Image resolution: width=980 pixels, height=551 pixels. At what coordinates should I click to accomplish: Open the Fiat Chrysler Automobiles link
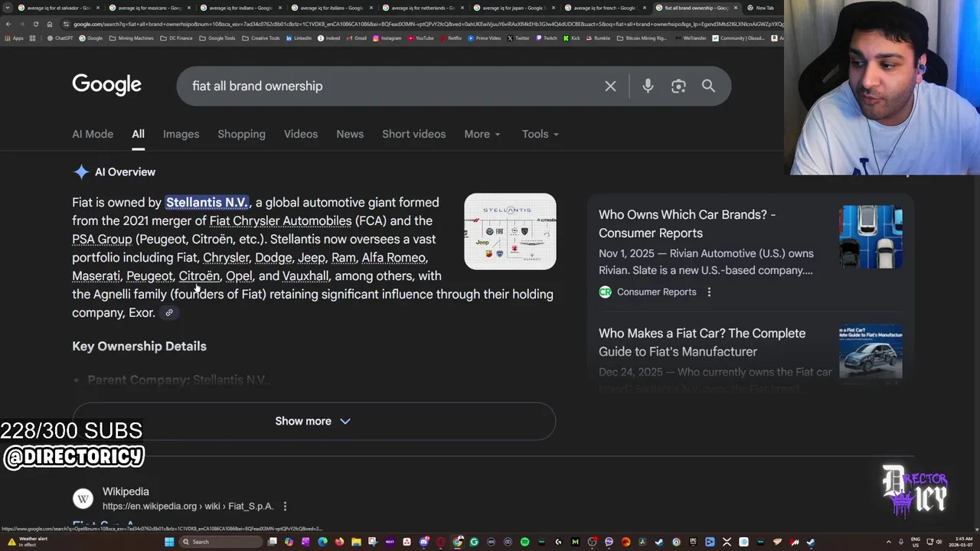point(280,220)
